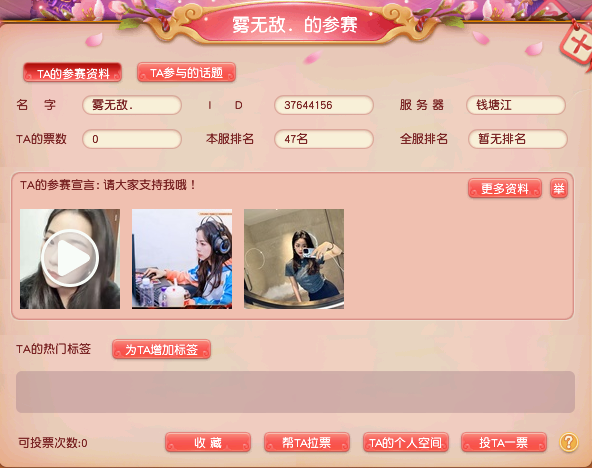Click the 本服排名 field showing 47名

point(324,139)
